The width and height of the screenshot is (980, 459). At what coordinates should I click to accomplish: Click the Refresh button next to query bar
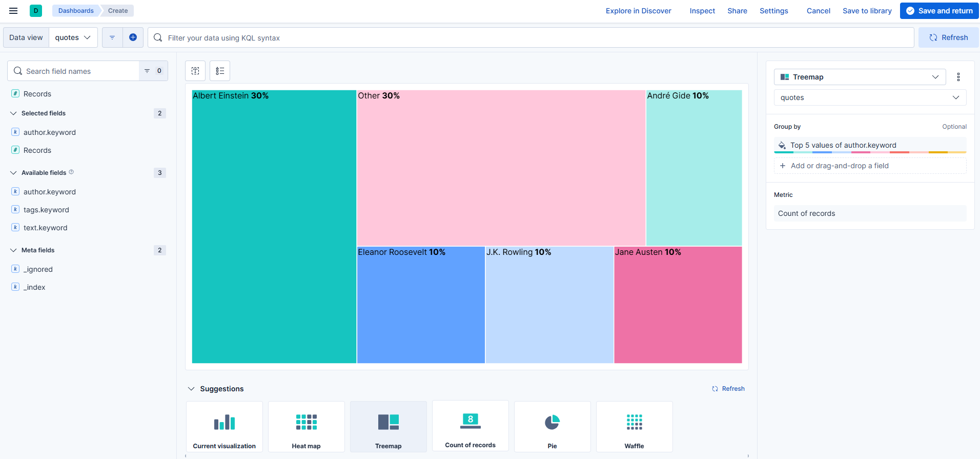948,37
